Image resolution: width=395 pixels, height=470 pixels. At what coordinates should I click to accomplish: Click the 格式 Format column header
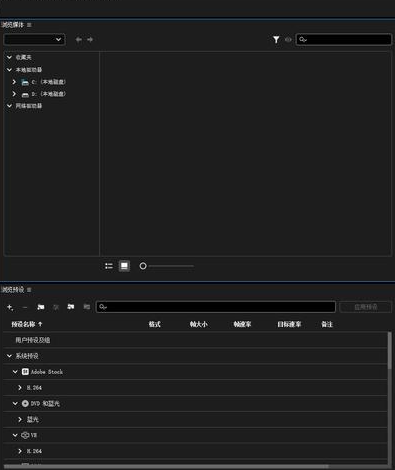154,324
